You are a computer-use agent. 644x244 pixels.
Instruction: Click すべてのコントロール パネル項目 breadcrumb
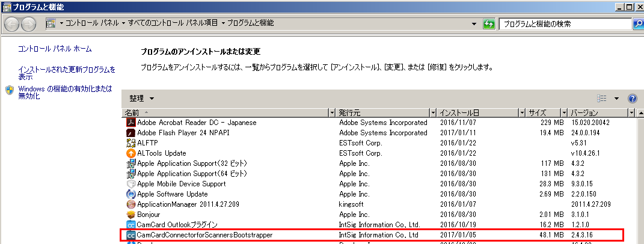tap(173, 23)
